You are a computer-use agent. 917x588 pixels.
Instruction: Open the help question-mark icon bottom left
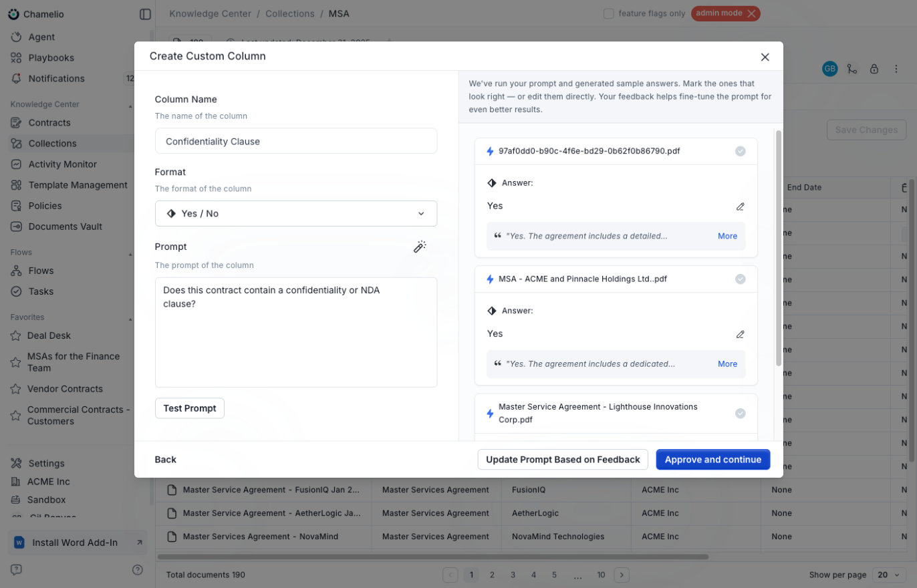(x=138, y=569)
